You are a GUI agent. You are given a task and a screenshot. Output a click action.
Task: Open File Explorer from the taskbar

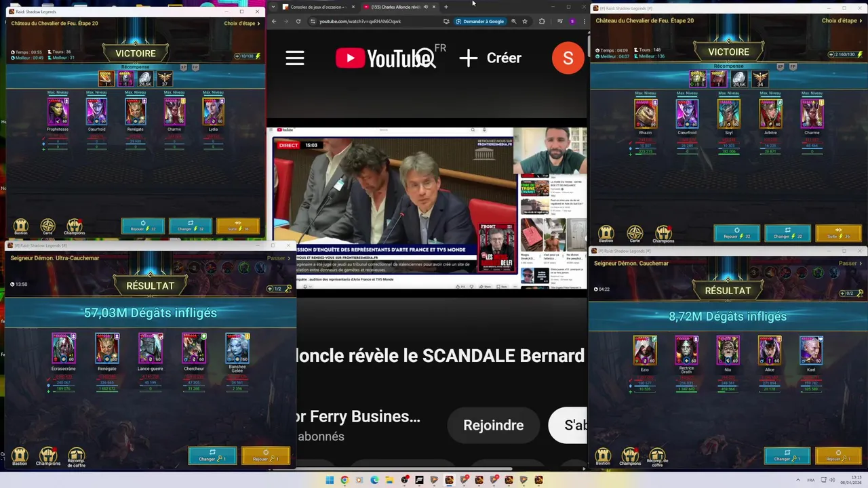click(x=389, y=480)
